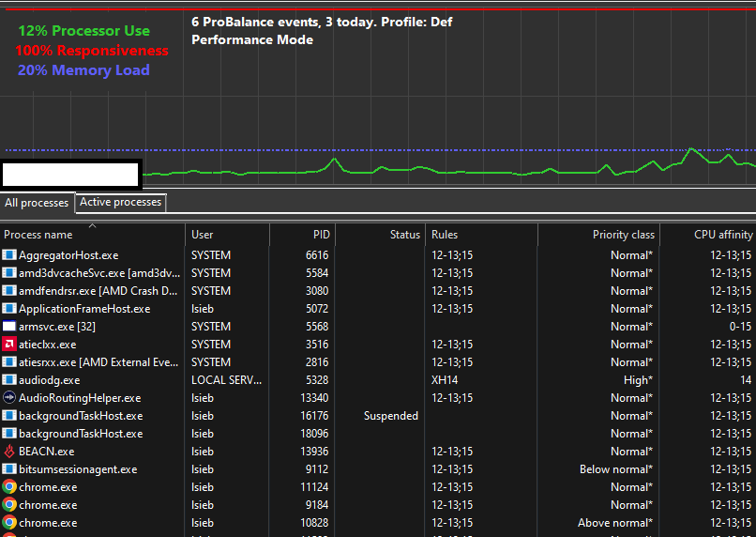Select the BEACN.exe process name

click(x=46, y=452)
